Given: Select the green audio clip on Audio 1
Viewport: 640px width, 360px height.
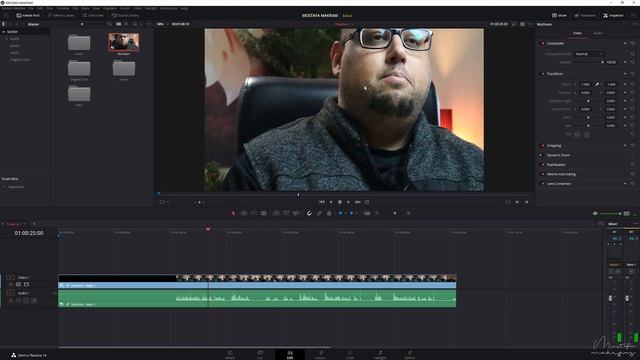Looking at the screenshot, I should coord(257,298).
